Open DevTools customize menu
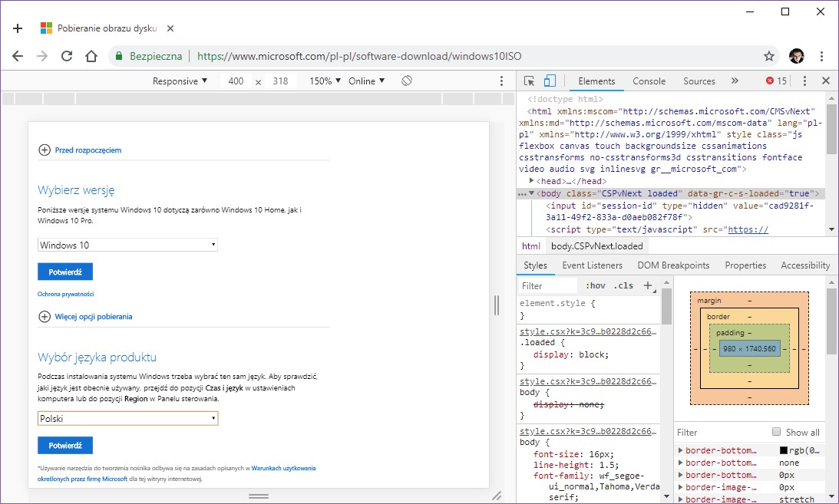 click(804, 81)
